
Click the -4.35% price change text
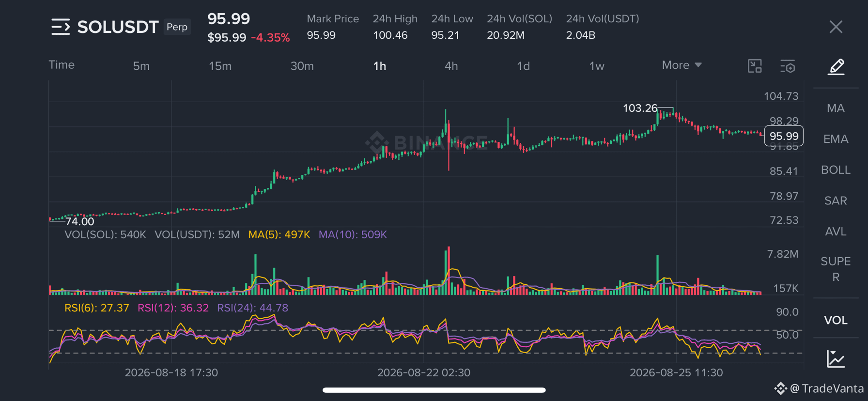270,38
